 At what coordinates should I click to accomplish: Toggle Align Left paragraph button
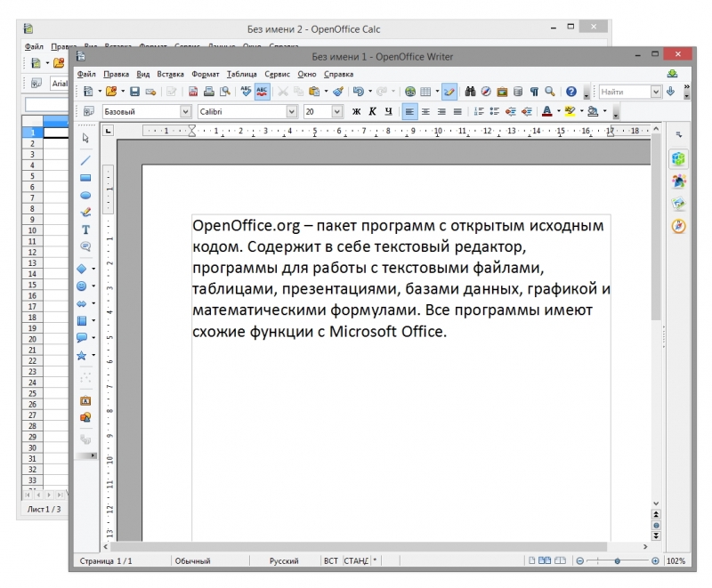[x=409, y=111]
